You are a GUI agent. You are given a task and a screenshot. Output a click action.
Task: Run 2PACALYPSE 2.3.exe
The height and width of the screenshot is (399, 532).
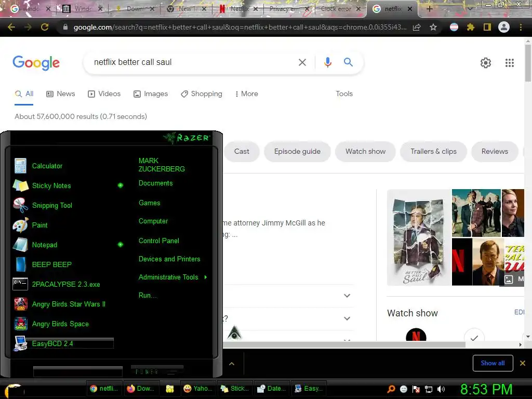(x=66, y=284)
